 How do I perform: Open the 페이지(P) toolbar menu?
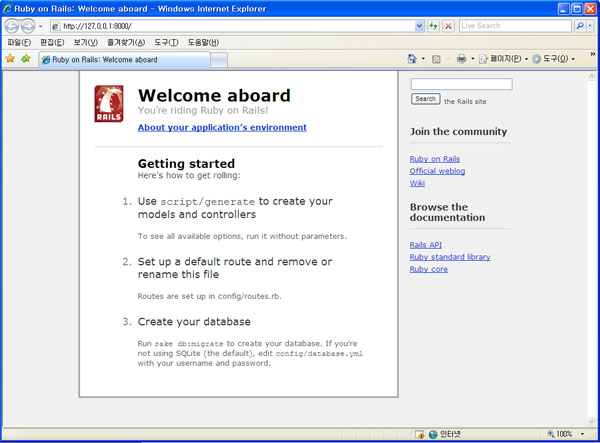click(x=504, y=59)
